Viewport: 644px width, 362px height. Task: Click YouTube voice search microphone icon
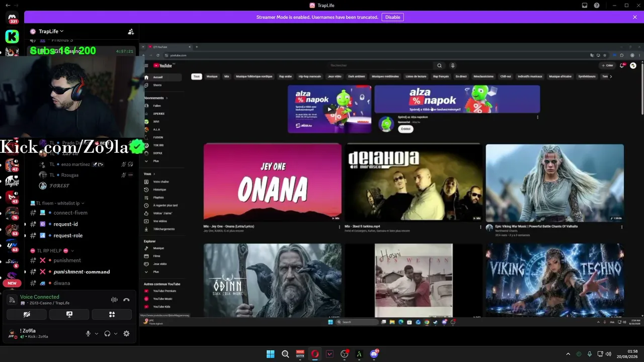(452, 65)
